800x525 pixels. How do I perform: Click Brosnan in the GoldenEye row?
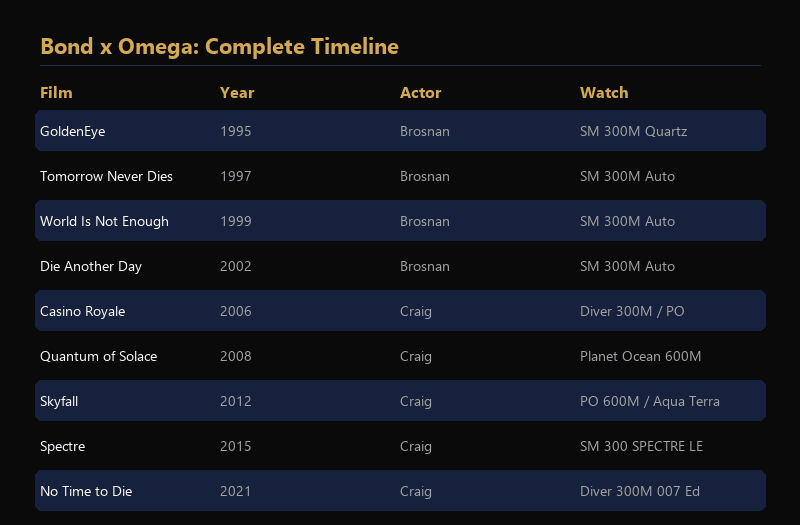click(x=425, y=132)
